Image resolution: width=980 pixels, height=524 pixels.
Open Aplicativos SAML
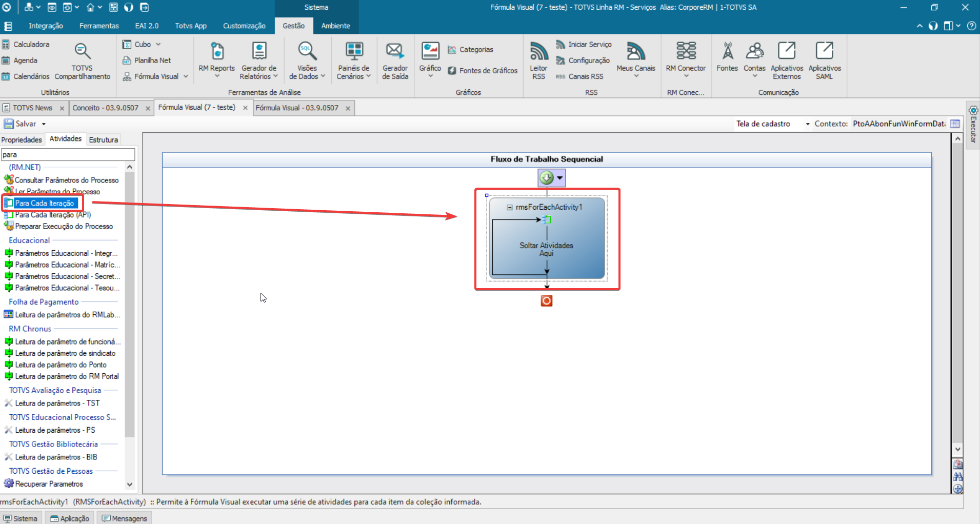click(825, 61)
